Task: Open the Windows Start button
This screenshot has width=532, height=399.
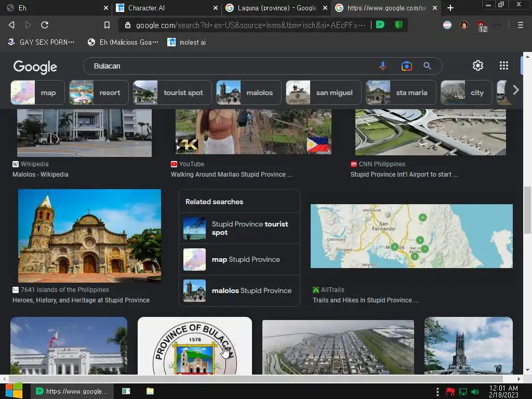Action: [14, 391]
